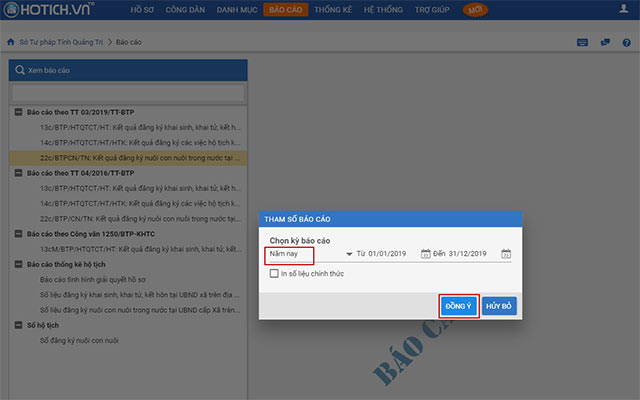
Task: Collapse Báo cáo theo TT 04/2016/TT-BTP group
Action: [18, 173]
